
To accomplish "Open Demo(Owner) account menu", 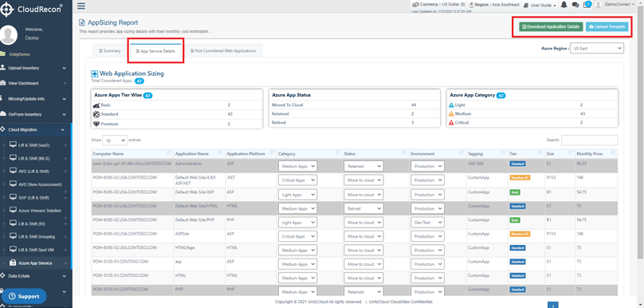I will 619,5.
